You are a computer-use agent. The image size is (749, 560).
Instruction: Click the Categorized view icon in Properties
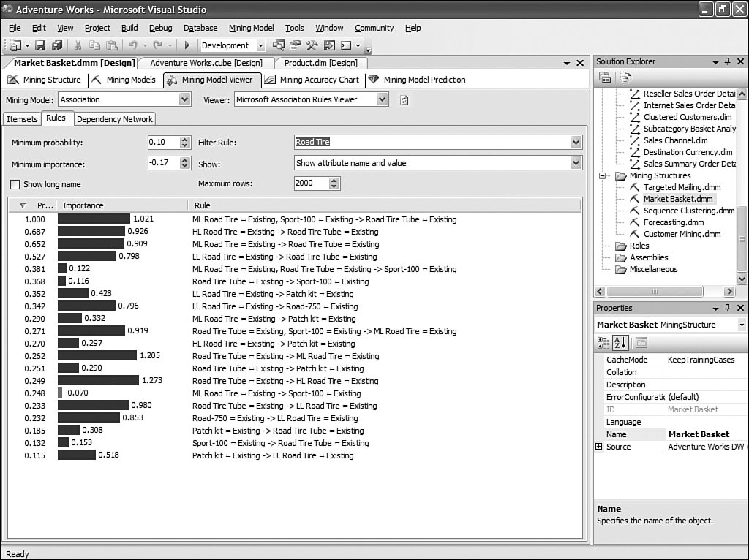tap(604, 342)
